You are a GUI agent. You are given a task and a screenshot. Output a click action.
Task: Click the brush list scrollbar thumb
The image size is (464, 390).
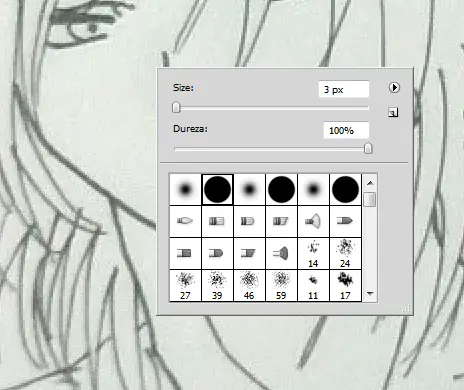[370, 199]
